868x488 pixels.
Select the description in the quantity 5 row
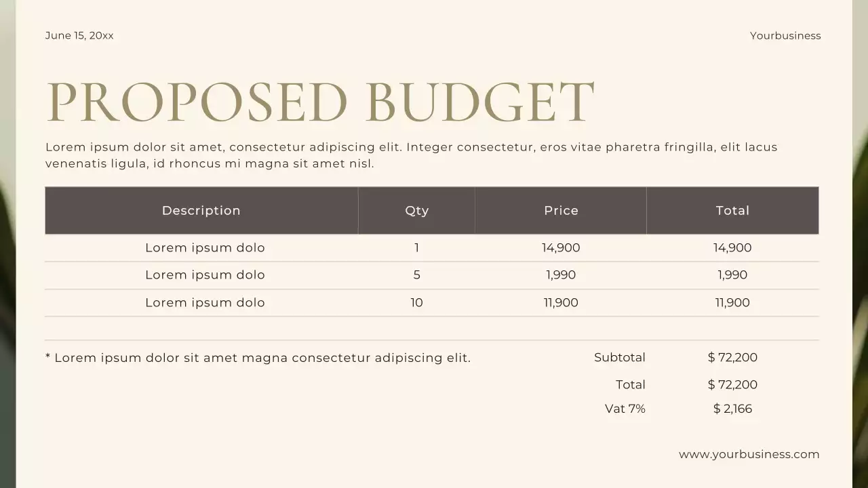pos(205,275)
